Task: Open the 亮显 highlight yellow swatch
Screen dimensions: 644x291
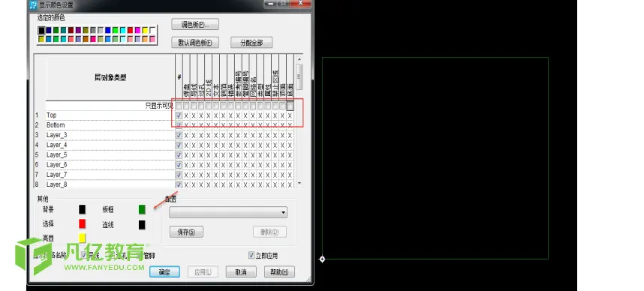Action: point(82,238)
